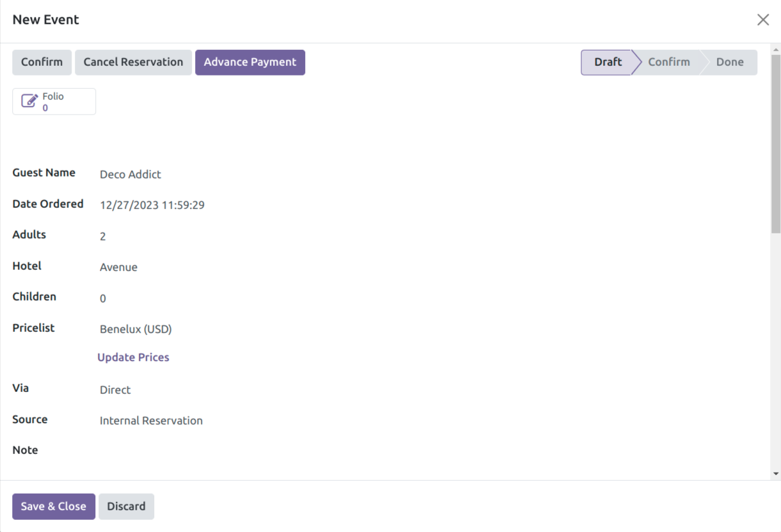Edit the Date Ordered field
This screenshot has height=532, width=781.
point(256,205)
